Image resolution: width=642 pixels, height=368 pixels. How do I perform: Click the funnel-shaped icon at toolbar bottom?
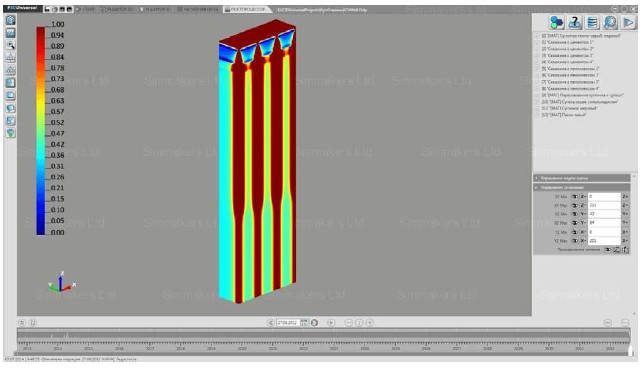click(x=10, y=133)
